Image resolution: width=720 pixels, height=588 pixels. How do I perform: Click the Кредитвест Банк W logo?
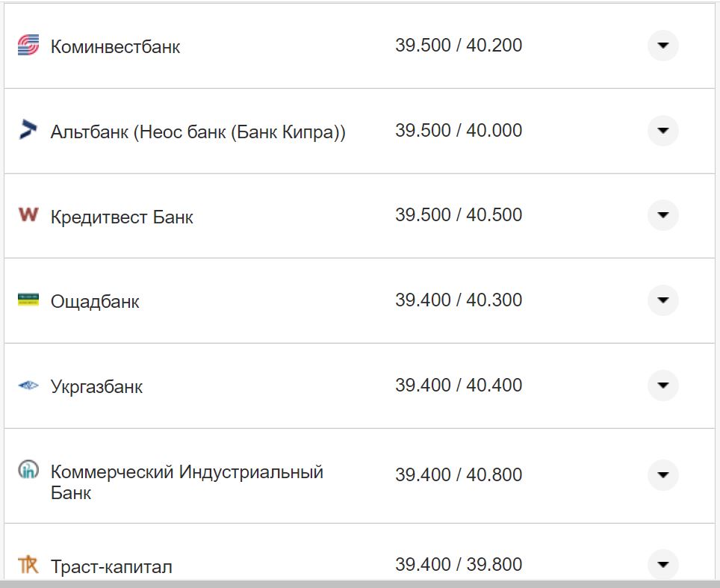tap(28, 215)
